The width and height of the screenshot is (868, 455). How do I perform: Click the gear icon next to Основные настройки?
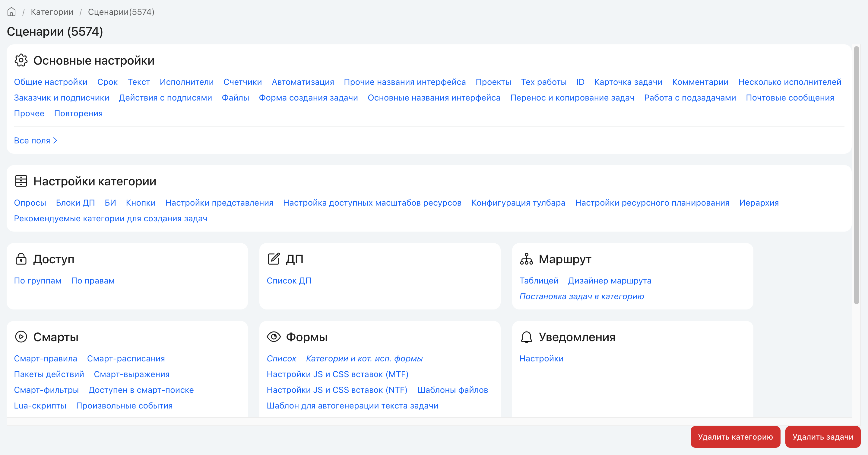tap(21, 60)
